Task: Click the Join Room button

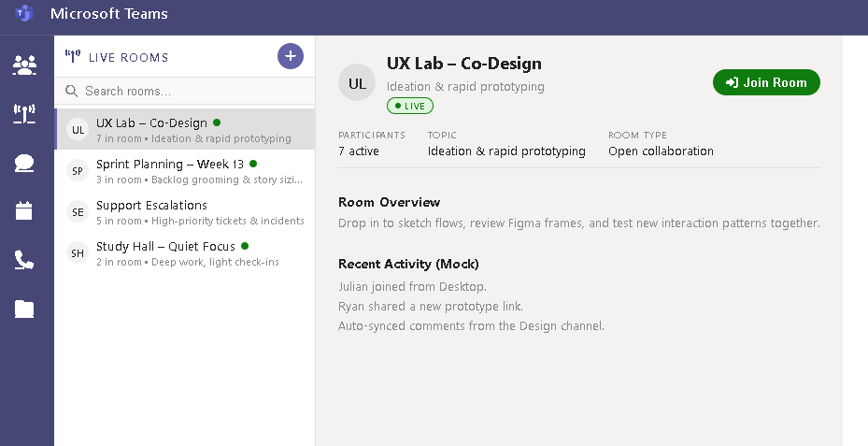Action: [766, 82]
